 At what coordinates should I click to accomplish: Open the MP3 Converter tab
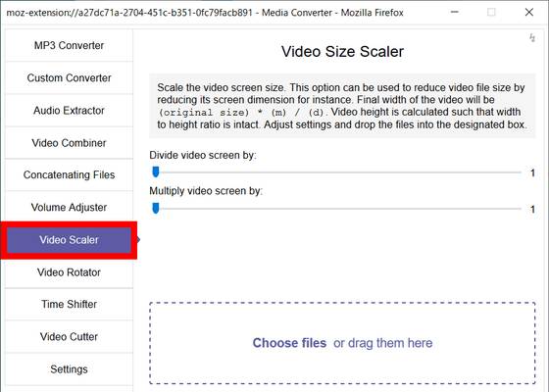pos(69,45)
